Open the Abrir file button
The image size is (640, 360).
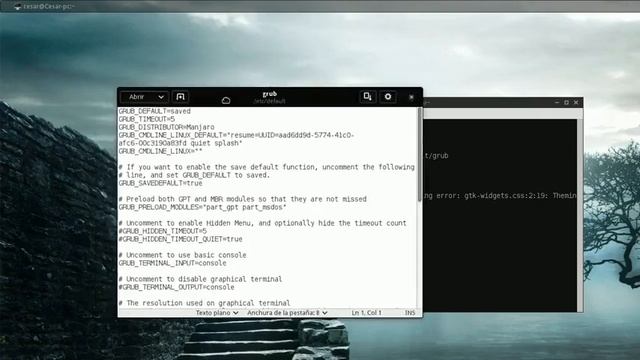click(x=137, y=97)
